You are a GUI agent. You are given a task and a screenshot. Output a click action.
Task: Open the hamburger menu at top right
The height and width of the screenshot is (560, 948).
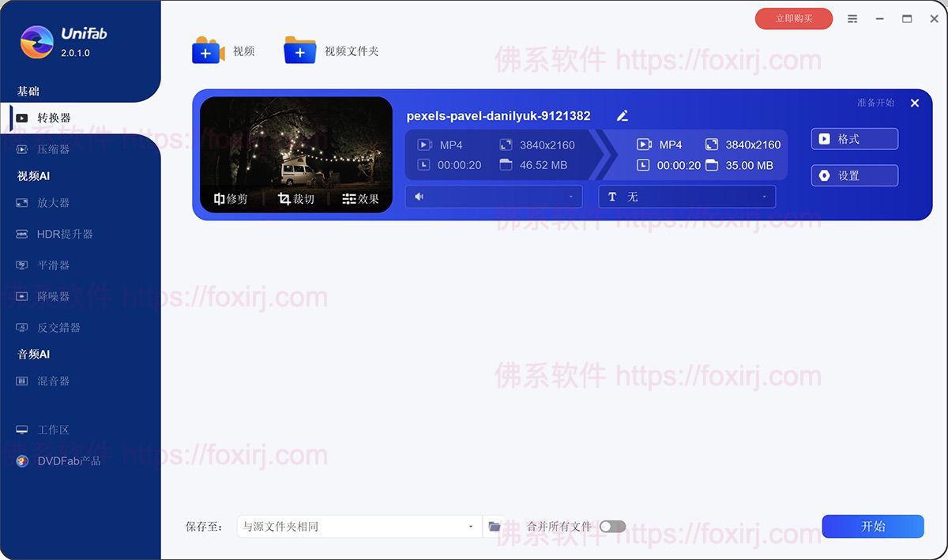point(852,17)
